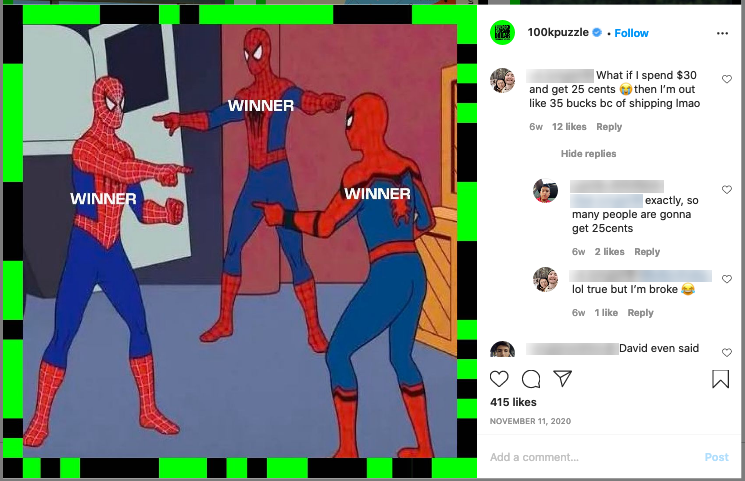Submit comment with the Post button
This screenshot has height=481, width=745.
point(716,457)
